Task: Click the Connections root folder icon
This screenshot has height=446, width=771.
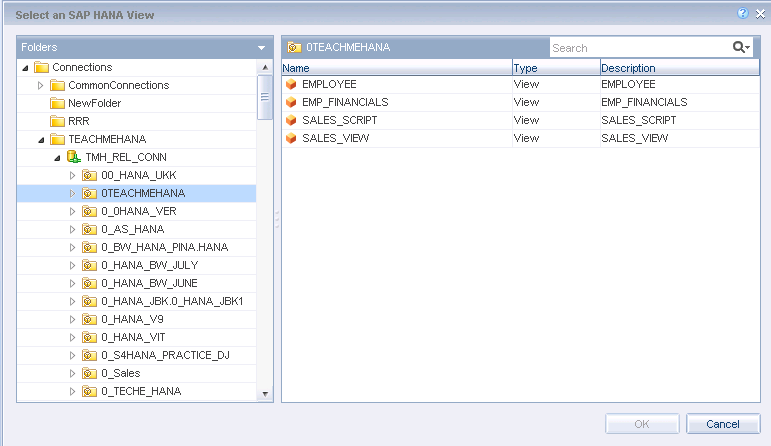Action: point(41,67)
